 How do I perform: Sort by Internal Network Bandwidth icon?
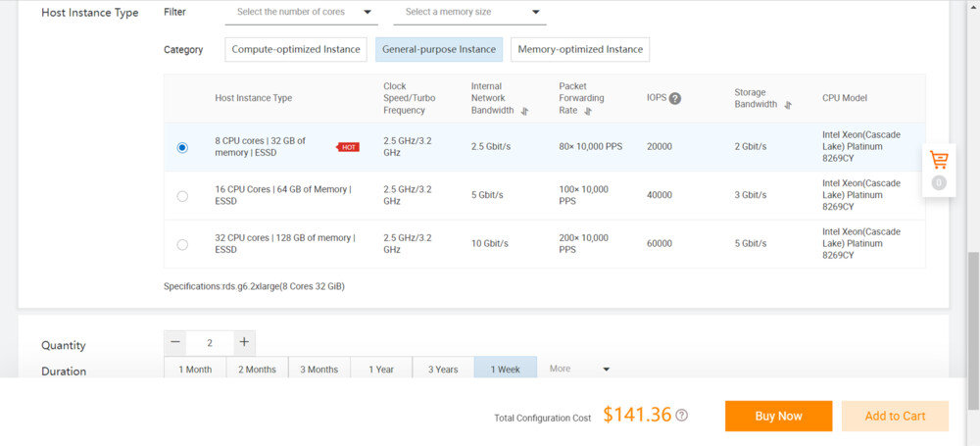point(524,111)
